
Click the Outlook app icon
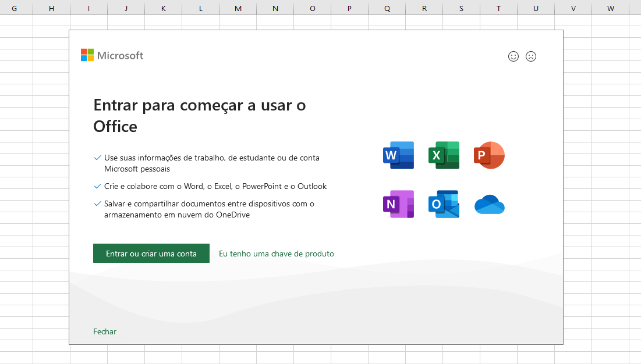click(x=444, y=204)
